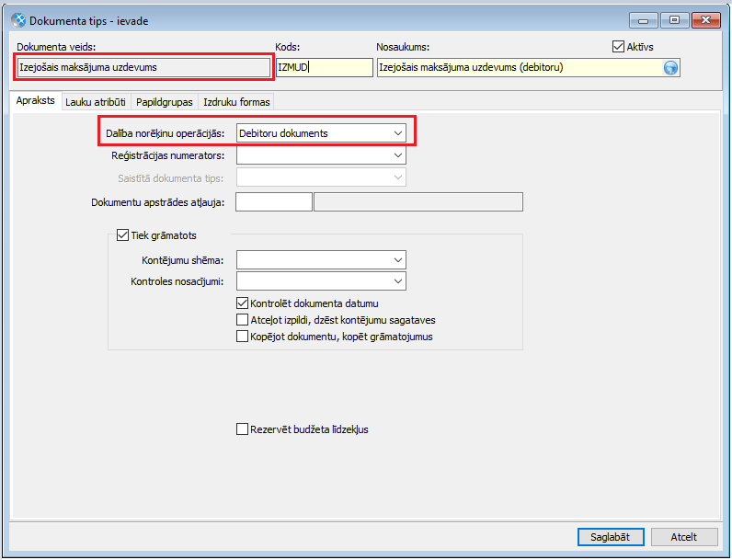
Task: Toggle Kontrolēt dokumenta datumu checkbox
Action: [242, 303]
